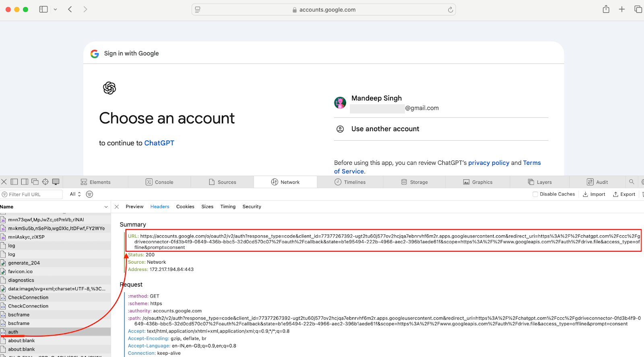
Task: Switch to the Sources tab
Action: (223, 182)
